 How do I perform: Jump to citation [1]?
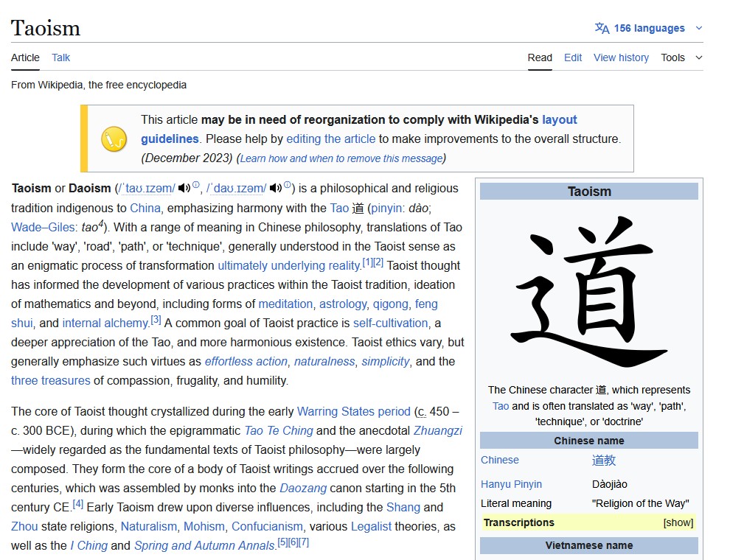pos(367,262)
